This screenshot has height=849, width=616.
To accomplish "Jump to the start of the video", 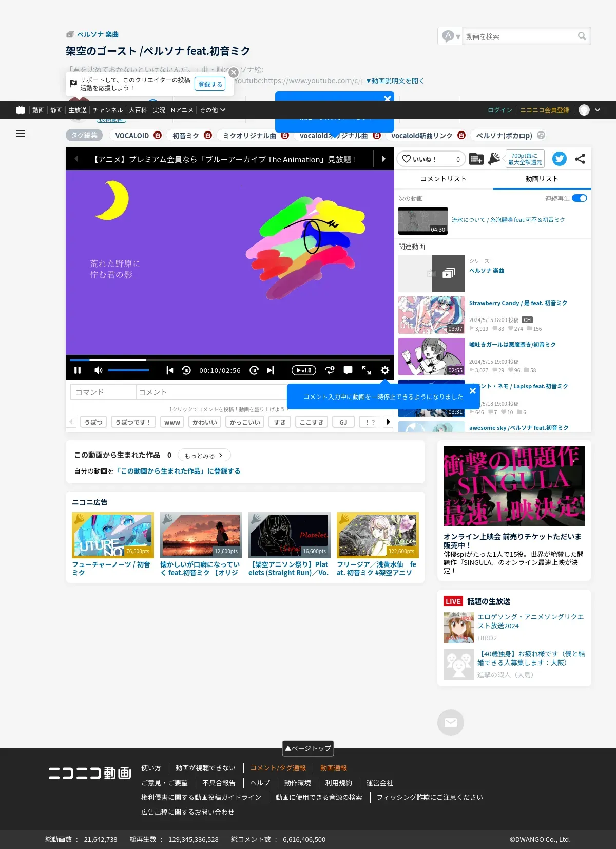I will point(170,370).
